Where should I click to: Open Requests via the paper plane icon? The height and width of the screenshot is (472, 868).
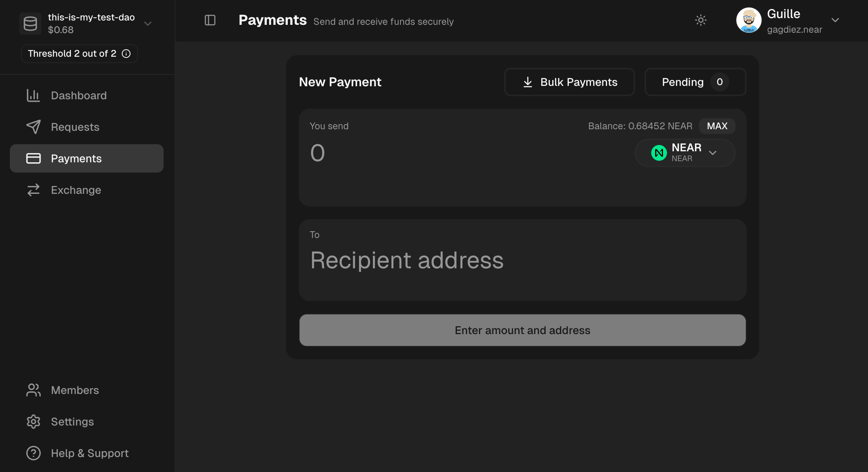click(x=34, y=126)
